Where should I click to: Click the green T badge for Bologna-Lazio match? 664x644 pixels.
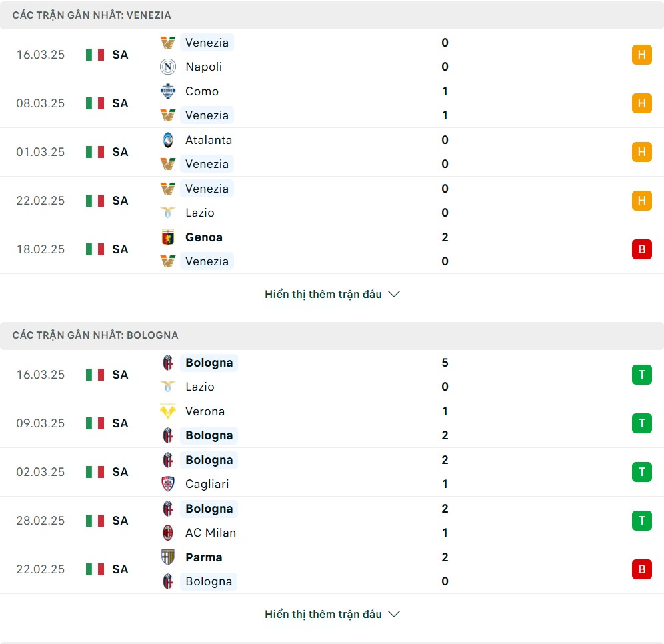(x=641, y=375)
